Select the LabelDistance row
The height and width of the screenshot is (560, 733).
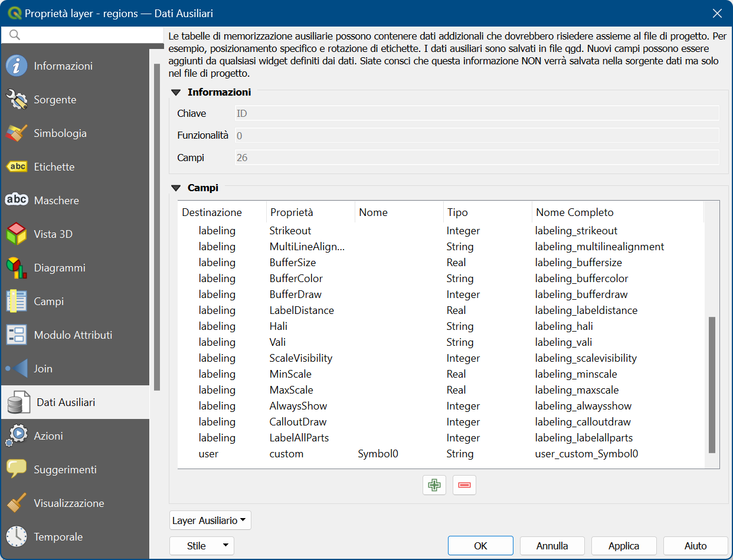[441, 310]
